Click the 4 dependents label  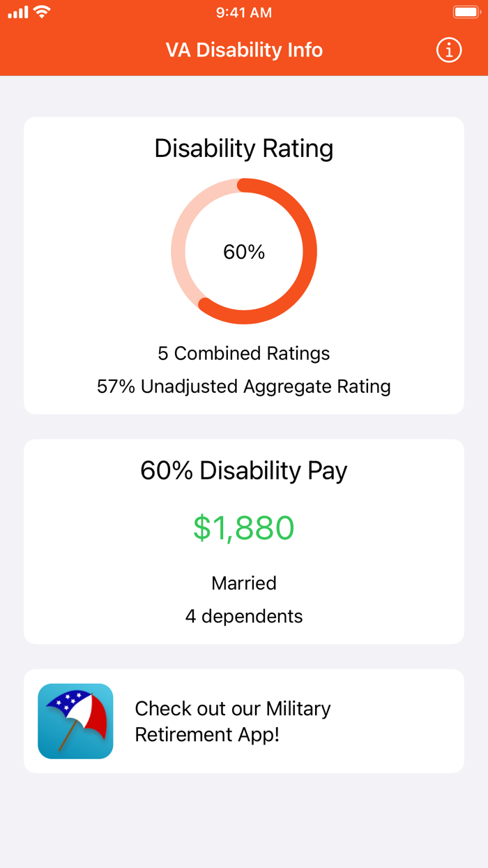244,616
